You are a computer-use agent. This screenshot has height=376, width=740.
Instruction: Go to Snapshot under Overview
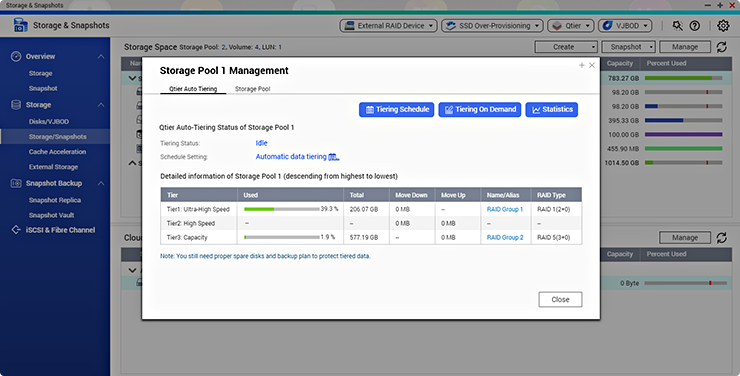(x=43, y=89)
